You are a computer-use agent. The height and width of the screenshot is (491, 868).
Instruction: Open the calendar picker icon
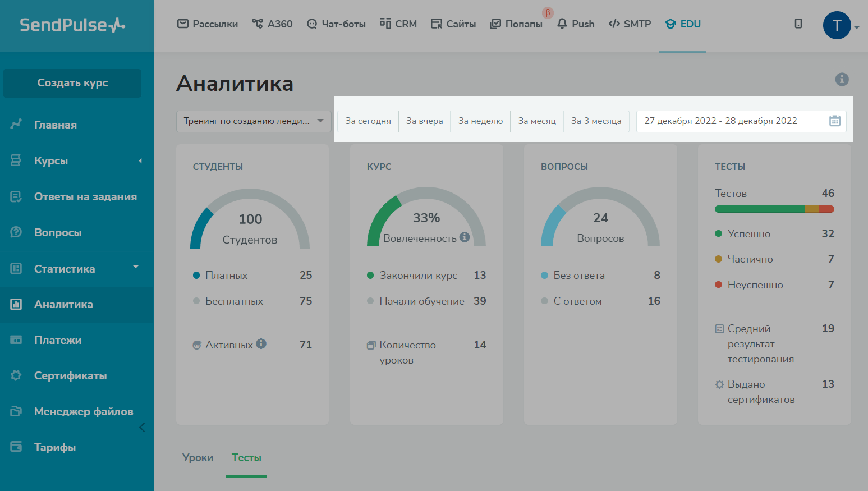click(835, 121)
